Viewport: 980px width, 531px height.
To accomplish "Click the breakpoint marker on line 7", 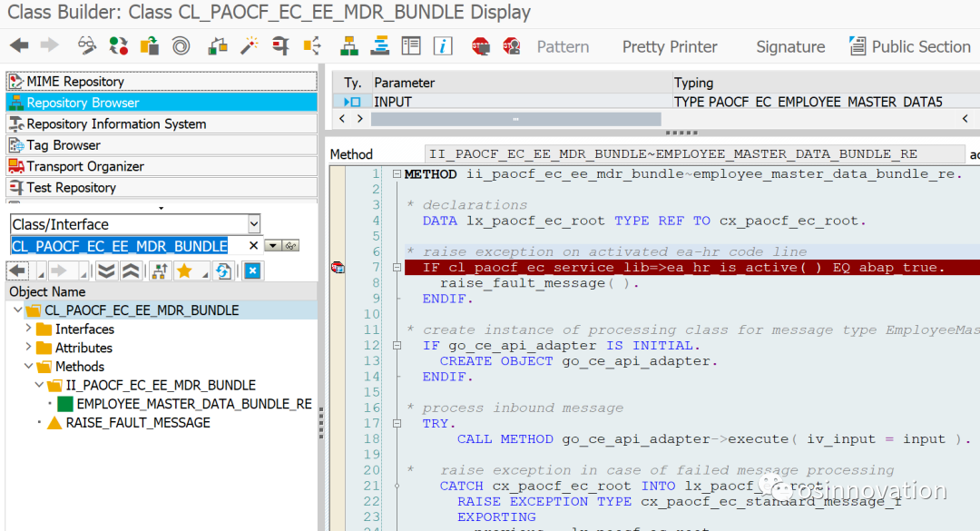I will click(338, 267).
